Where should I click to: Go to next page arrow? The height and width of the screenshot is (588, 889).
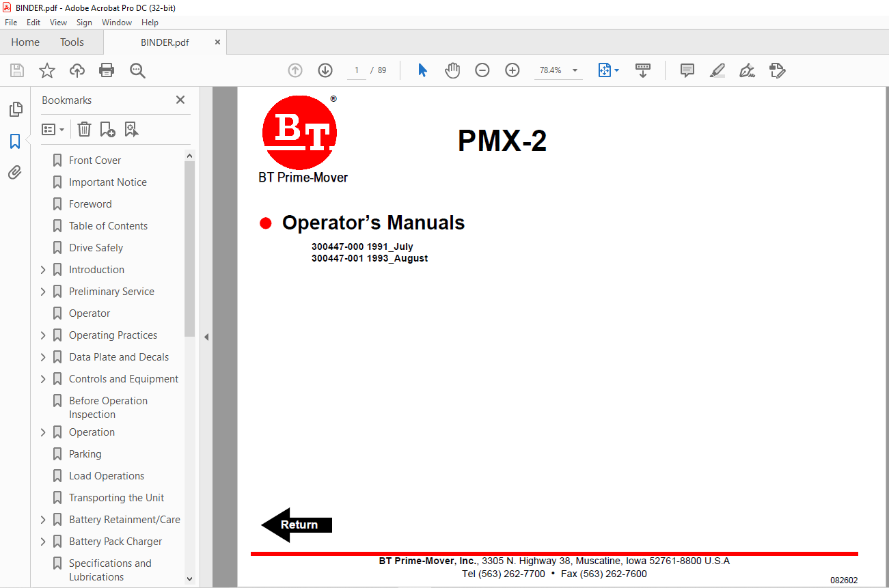[325, 70]
